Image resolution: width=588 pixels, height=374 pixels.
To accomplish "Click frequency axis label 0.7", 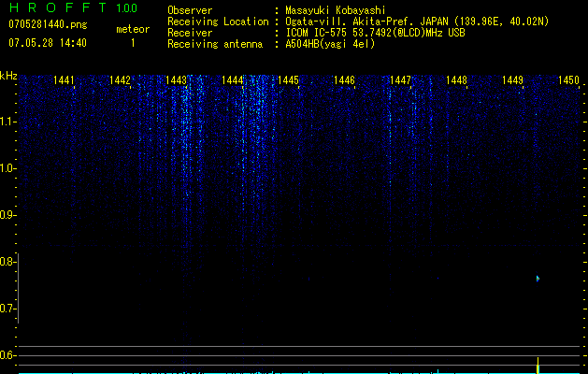I will (8, 309).
